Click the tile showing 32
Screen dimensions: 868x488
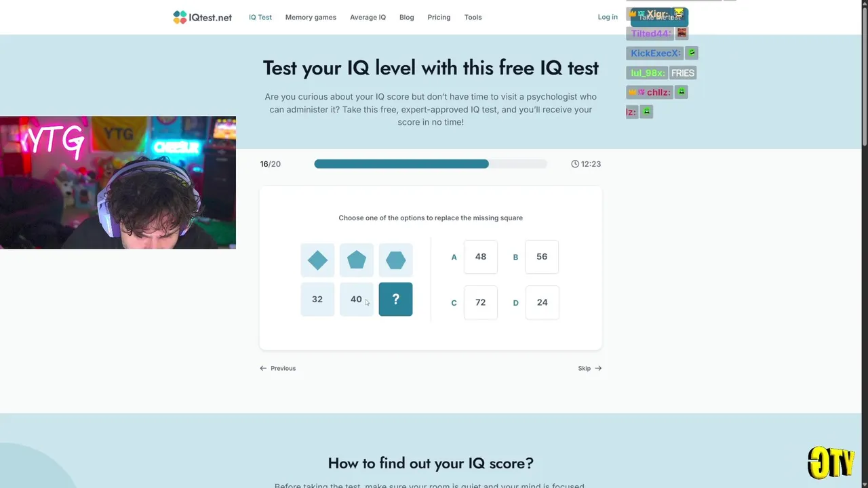point(317,300)
